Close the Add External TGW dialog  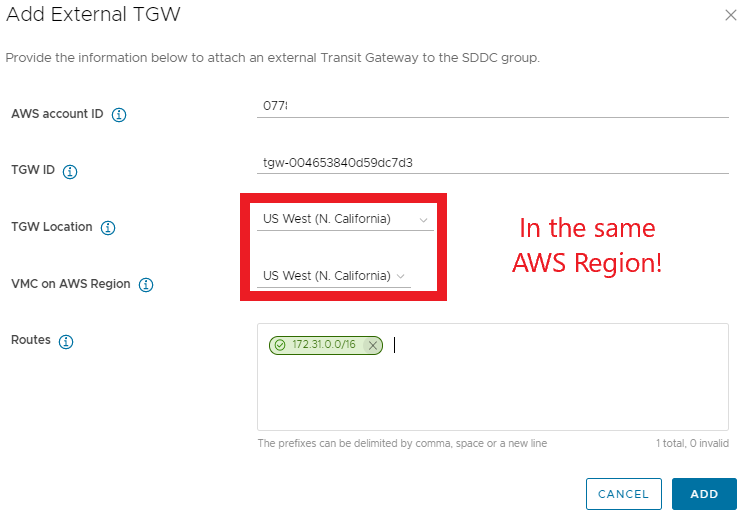(729, 15)
